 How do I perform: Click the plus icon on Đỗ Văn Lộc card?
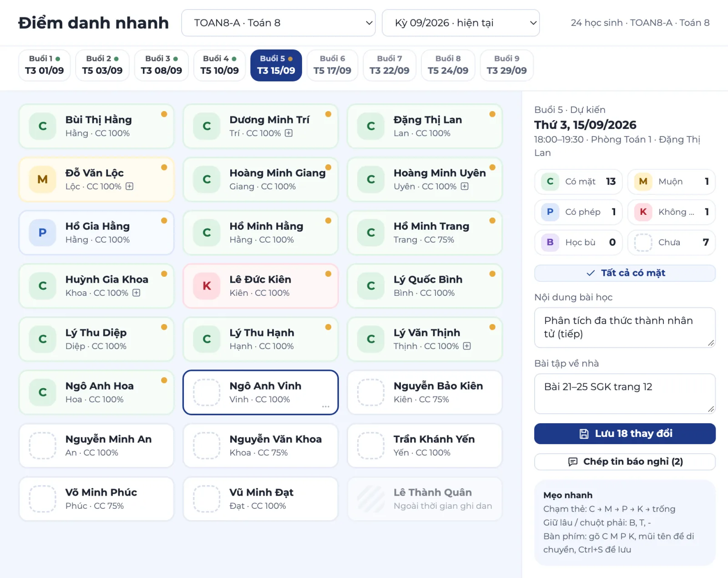[x=129, y=186]
